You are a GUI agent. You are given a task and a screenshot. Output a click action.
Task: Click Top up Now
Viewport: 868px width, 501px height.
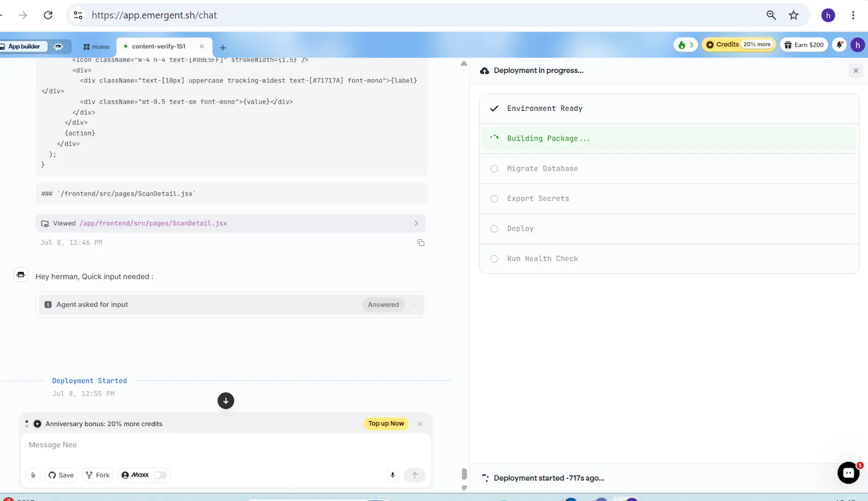click(386, 423)
